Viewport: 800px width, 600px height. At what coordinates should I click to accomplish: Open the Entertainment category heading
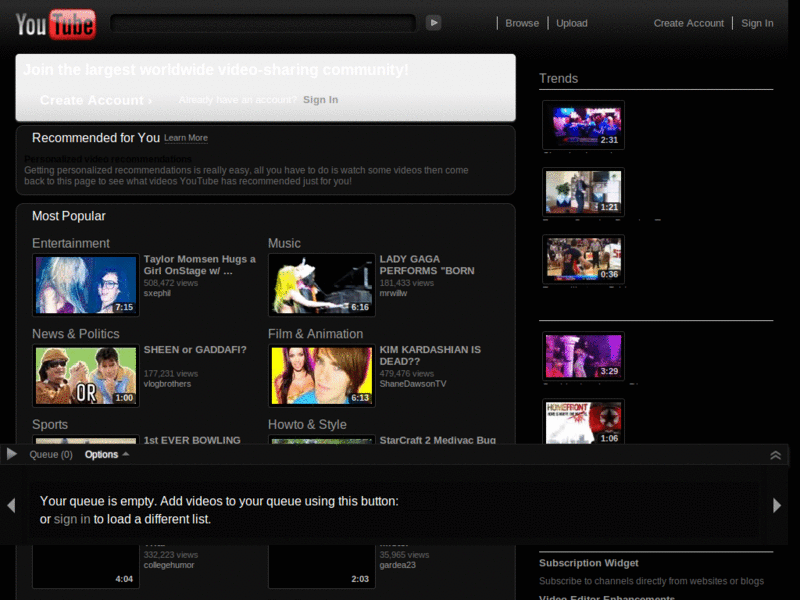[71, 243]
